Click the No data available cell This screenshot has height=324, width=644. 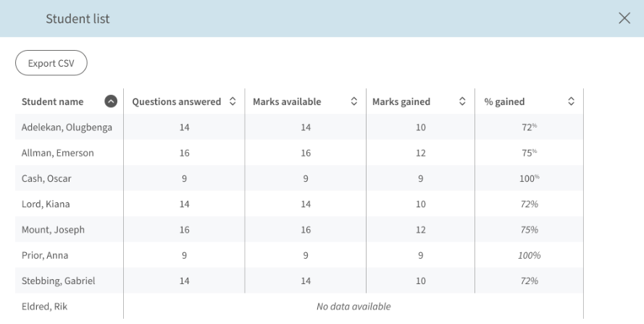click(x=354, y=307)
